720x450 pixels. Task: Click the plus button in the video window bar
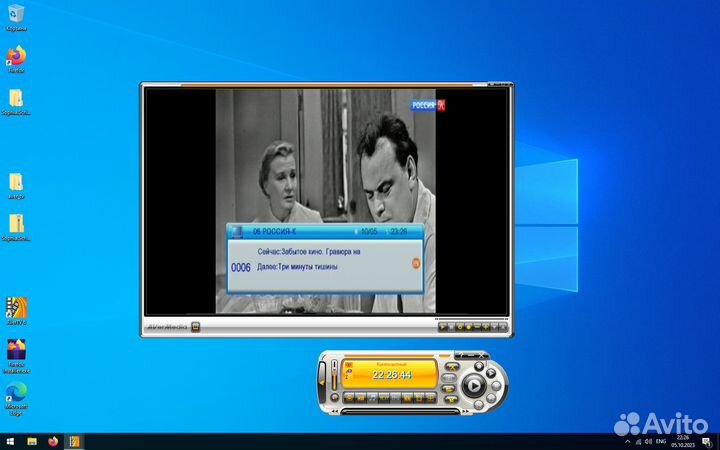click(x=486, y=327)
